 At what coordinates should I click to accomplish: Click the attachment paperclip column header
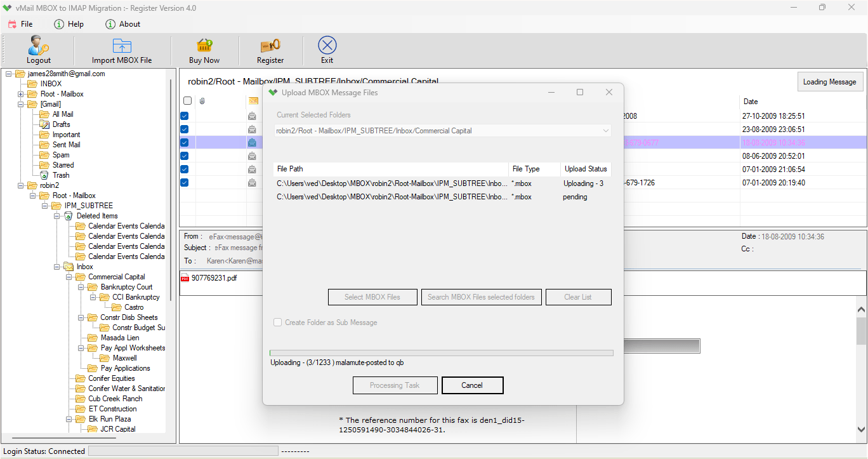[202, 101]
